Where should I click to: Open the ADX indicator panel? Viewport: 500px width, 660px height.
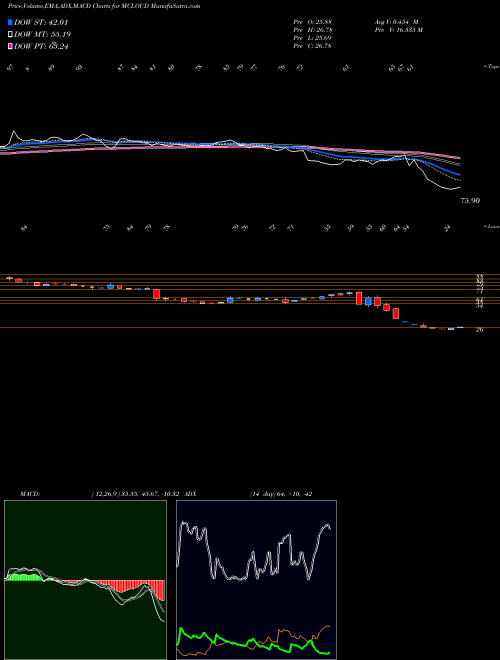tap(256, 580)
